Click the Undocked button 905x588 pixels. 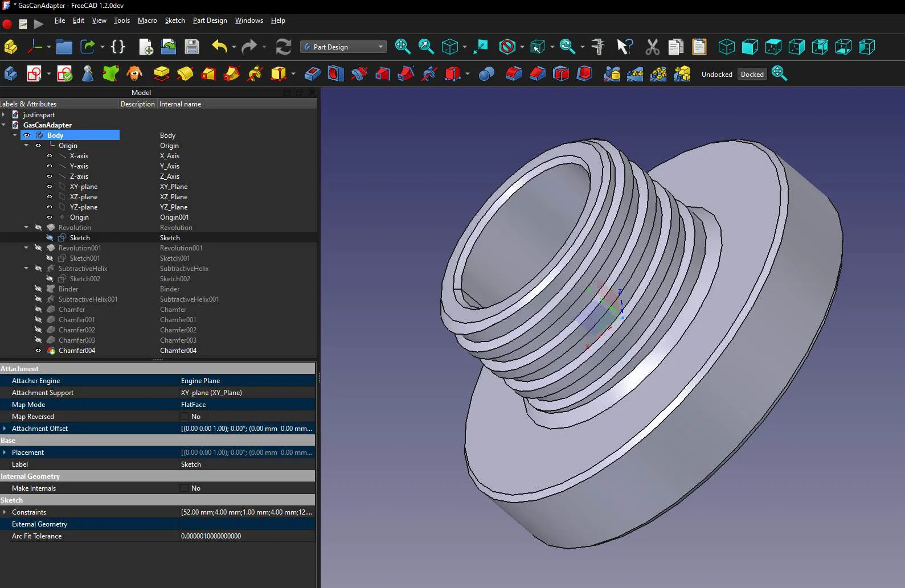(x=717, y=75)
